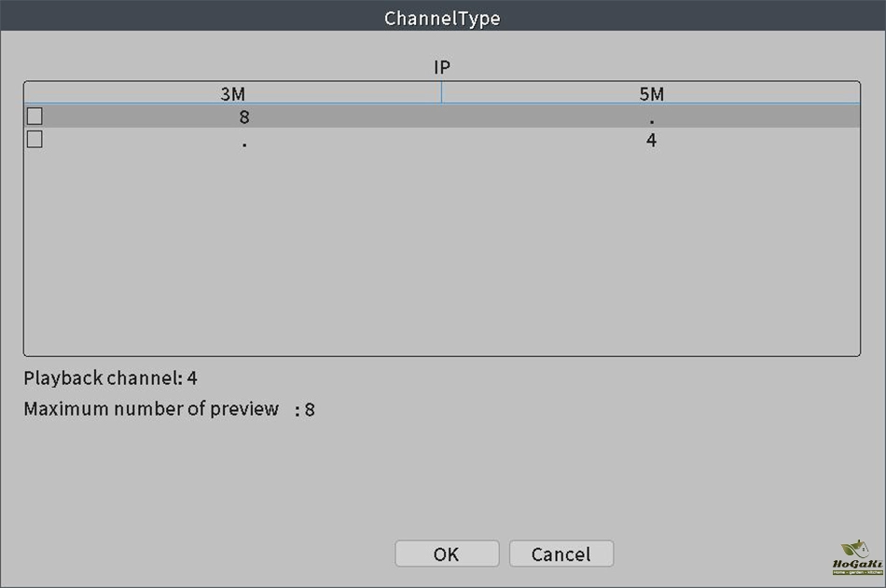Select the value 8 in the 3M column
This screenshot has width=886, height=588.
coord(244,117)
